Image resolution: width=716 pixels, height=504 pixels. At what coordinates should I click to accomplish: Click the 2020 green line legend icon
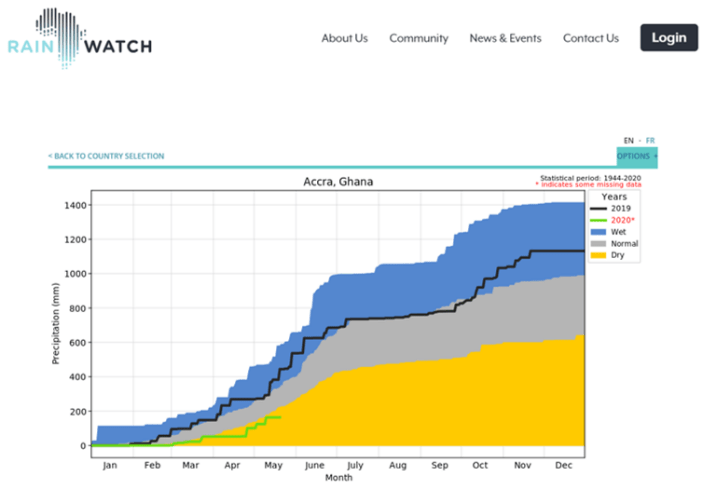599,220
